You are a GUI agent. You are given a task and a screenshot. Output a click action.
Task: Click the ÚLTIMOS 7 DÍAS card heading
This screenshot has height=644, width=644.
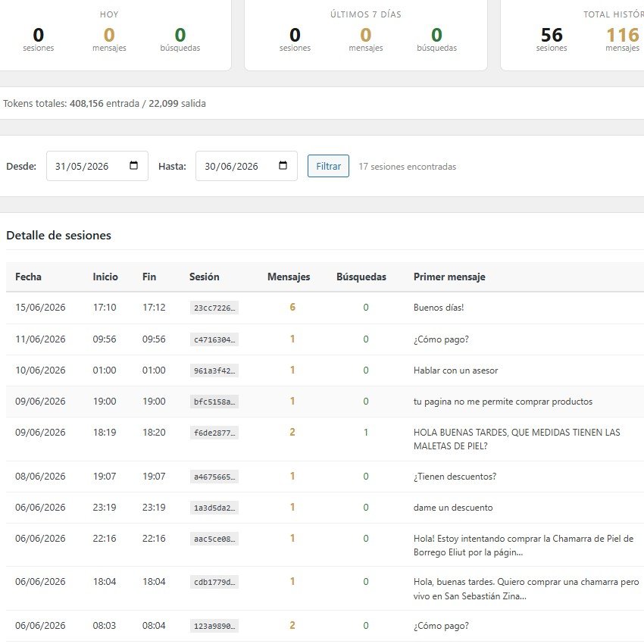[x=365, y=14]
